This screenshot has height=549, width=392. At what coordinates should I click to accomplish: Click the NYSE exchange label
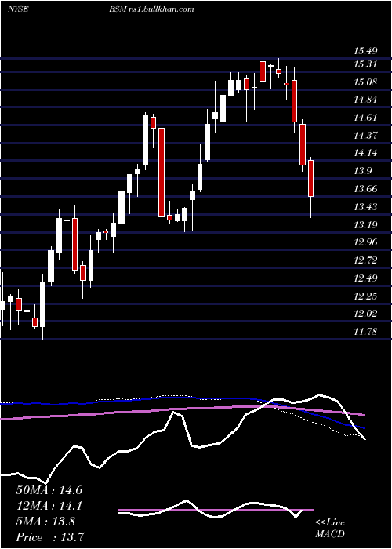click(x=18, y=9)
